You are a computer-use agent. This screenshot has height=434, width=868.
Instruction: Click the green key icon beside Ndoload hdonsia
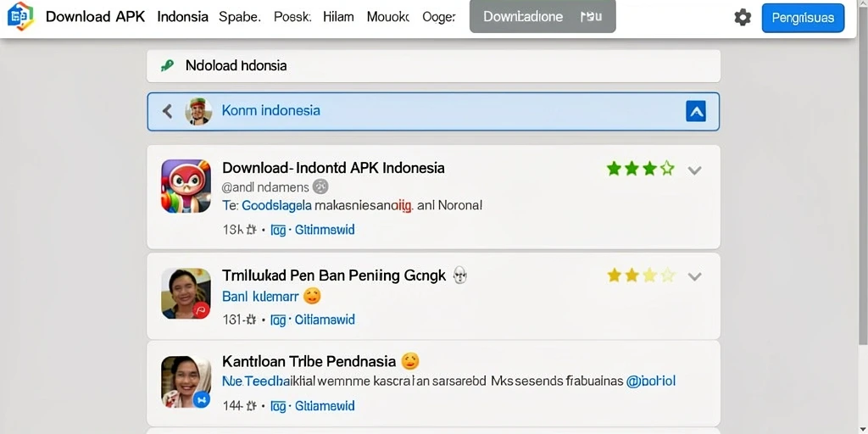click(x=167, y=66)
